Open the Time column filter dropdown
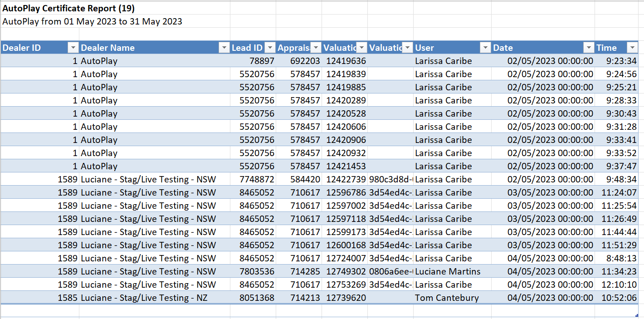 pyautogui.click(x=633, y=48)
